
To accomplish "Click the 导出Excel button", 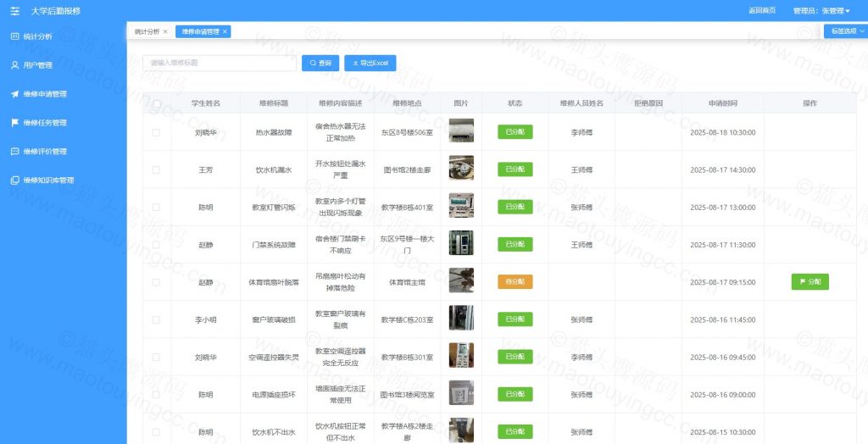I will pyautogui.click(x=370, y=63).
